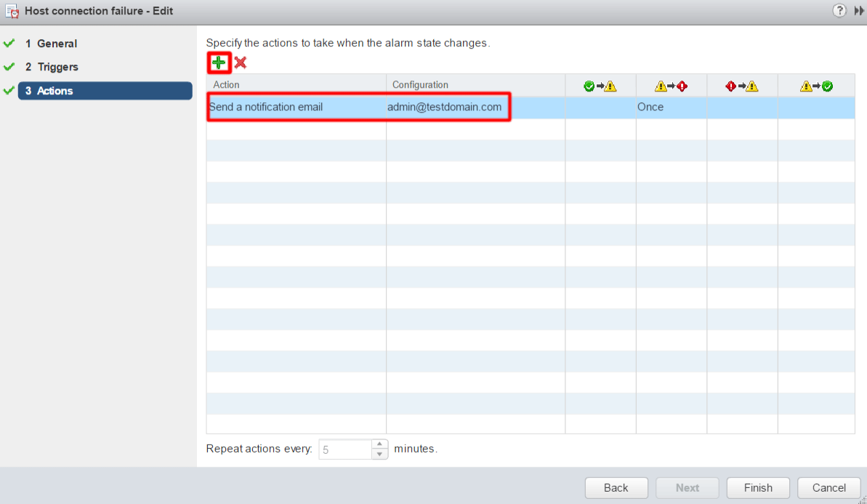The height and width of the screenshot is (504, 867).
Task: Click the yellow-to-red transition column header
Action: click(671, 86)
